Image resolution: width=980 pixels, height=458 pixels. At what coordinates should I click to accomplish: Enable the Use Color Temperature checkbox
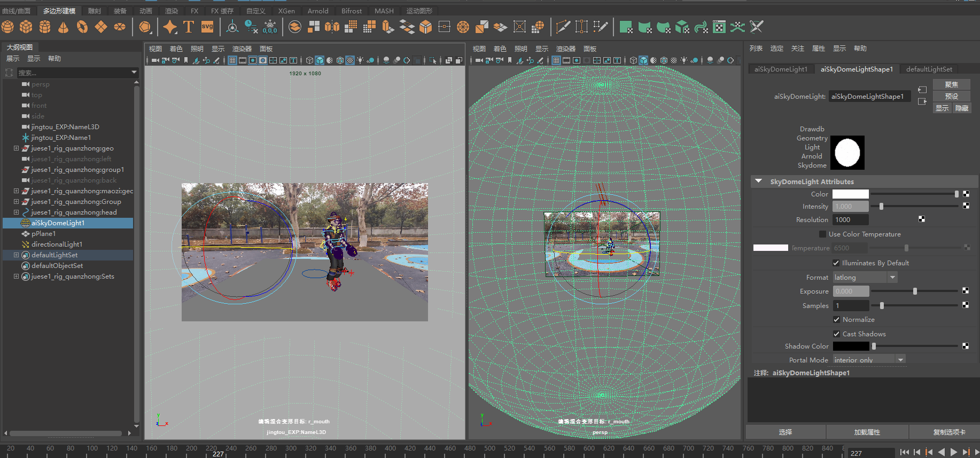tap(822, 234)
